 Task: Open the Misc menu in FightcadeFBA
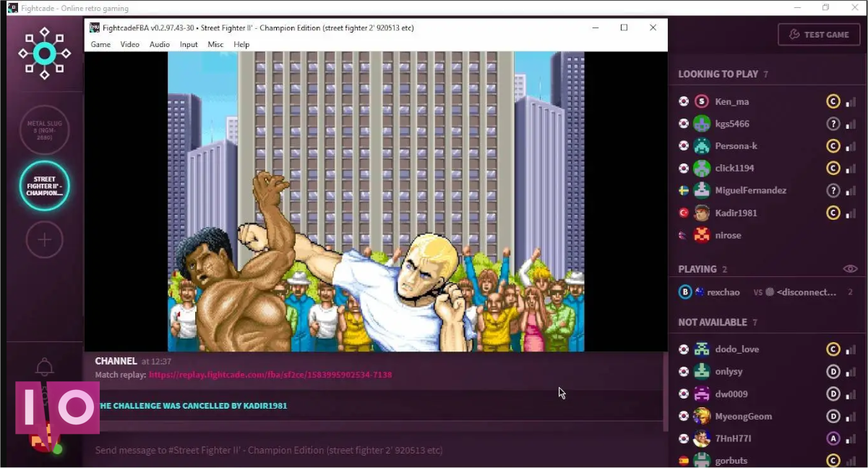[215, 44]
